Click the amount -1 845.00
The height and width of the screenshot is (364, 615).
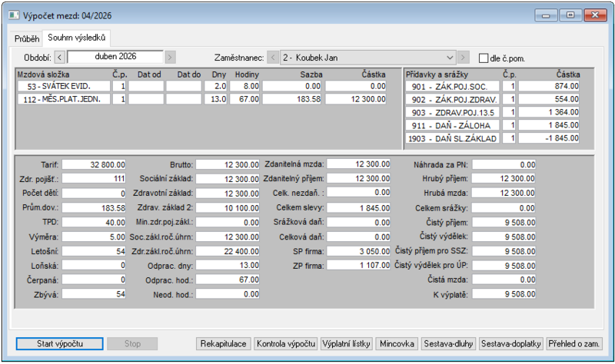(549, 138)
